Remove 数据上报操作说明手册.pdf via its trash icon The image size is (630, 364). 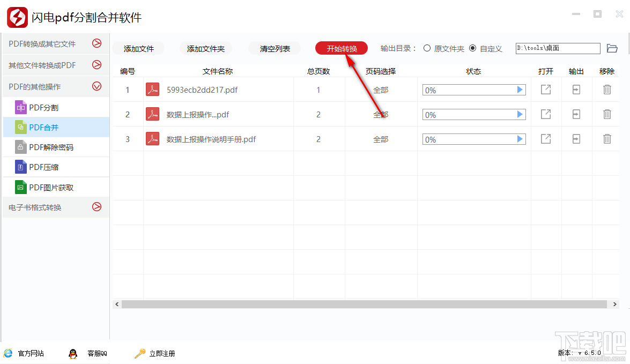(606, 139)
